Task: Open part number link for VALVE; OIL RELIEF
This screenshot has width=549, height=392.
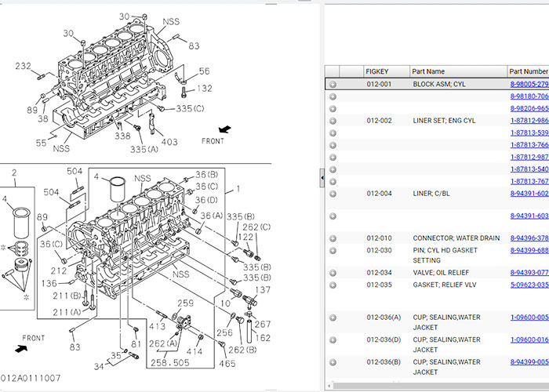Action: click(x=529, y=273)
